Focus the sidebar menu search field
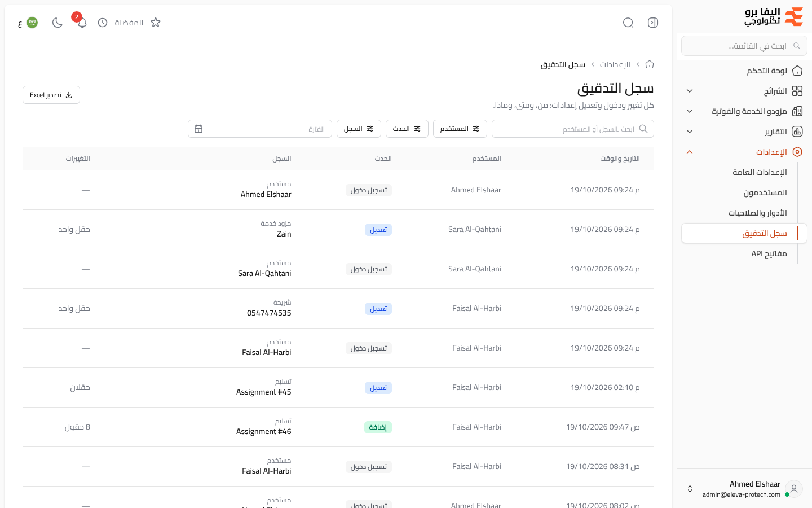Image resolution: width=812 pixels, height=508 pixels. coord(744,46)
